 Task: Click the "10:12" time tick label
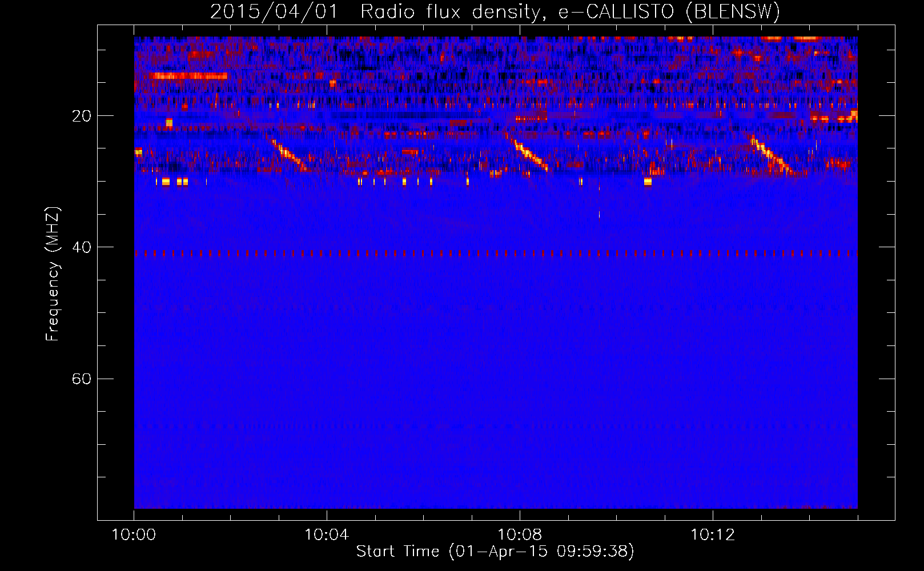coord(713,535)
